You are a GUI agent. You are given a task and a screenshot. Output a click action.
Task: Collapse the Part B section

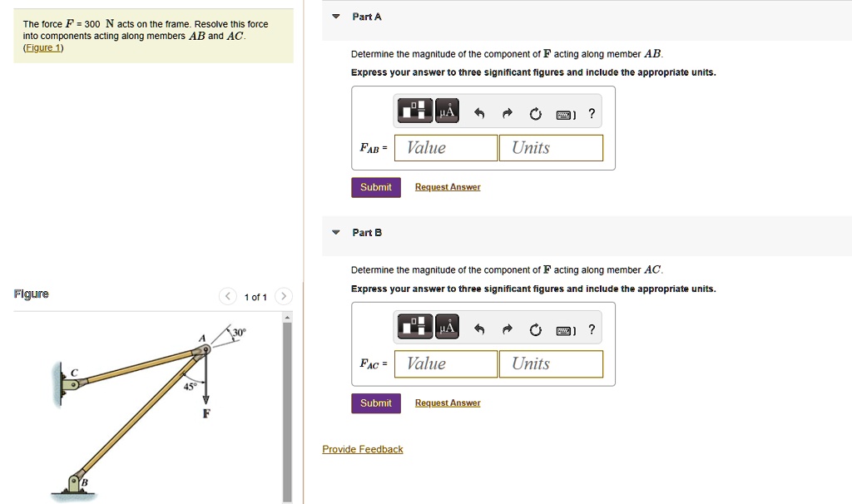(x=335, y=232)
